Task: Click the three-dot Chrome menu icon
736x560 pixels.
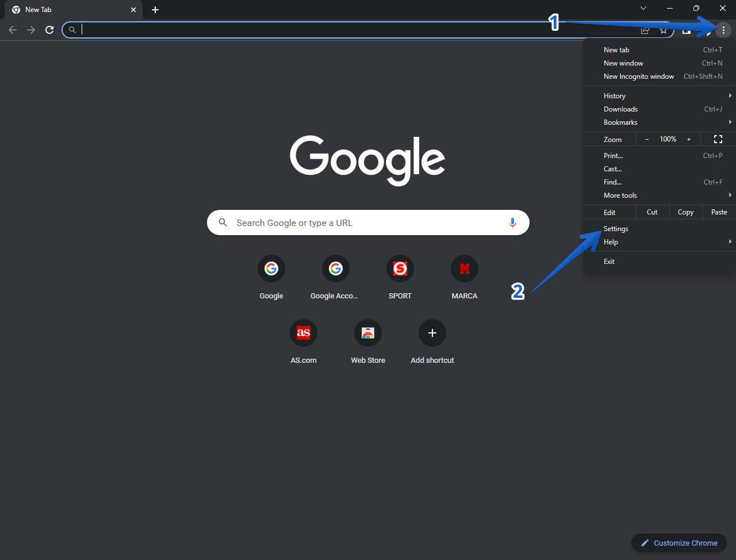Action: click(x=723, y=30)
